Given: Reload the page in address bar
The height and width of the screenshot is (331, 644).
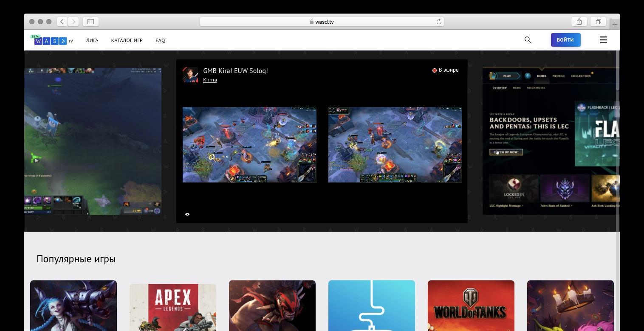Looking at the screenshot, I should (439, 22).
